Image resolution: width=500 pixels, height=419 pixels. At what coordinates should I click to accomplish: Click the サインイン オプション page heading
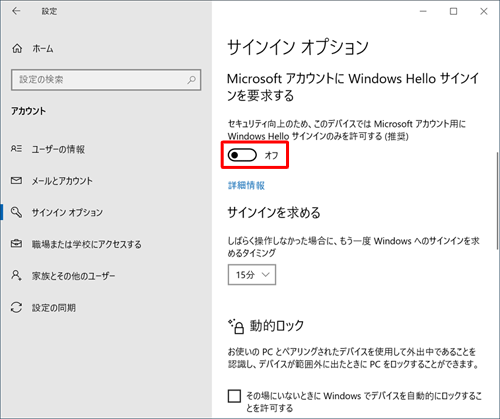click(x=298, y=47)
